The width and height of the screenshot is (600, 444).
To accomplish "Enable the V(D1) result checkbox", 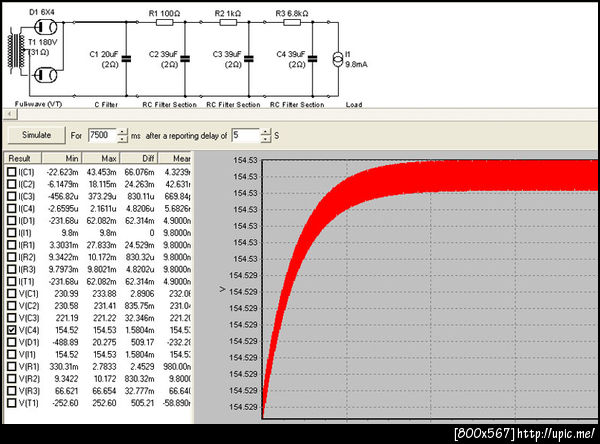I will click(12, 342).
